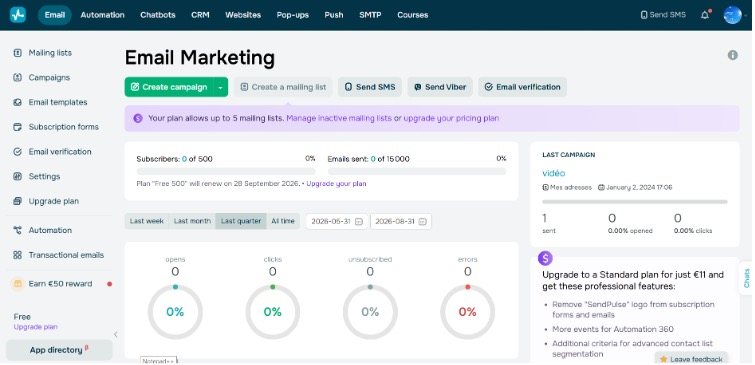Click the Campaigns sidebar icon
The height and width of the screenshot is (365, 755).
17,78
